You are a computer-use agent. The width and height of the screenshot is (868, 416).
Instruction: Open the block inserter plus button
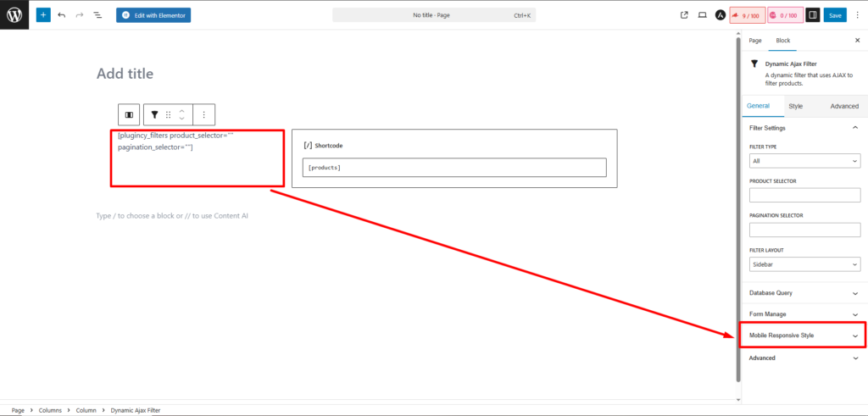(x=43, y=15)
